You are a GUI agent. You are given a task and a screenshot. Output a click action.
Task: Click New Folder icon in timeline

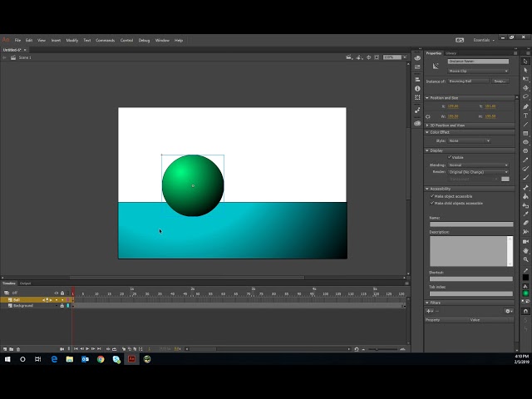pos(11,349)
